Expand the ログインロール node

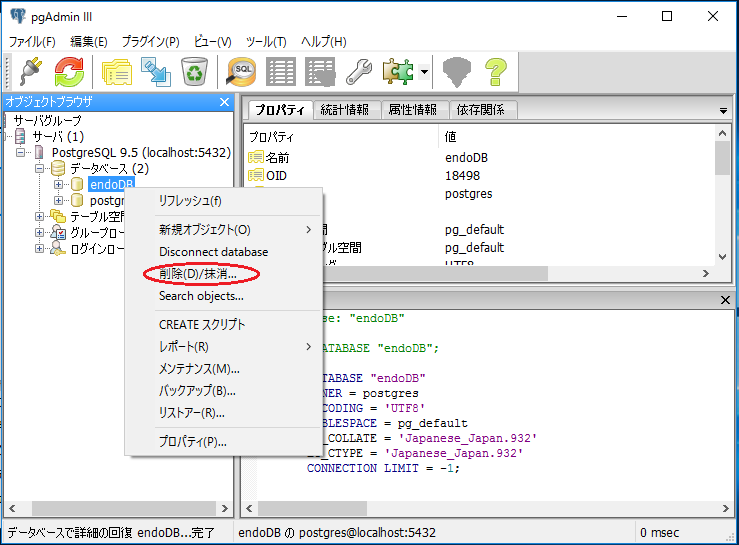coord(40,248)
